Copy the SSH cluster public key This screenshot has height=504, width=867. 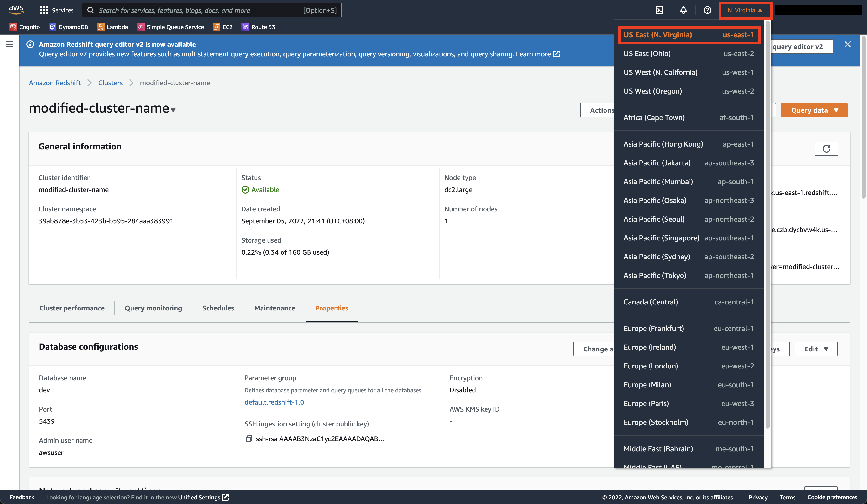point(249,439)
